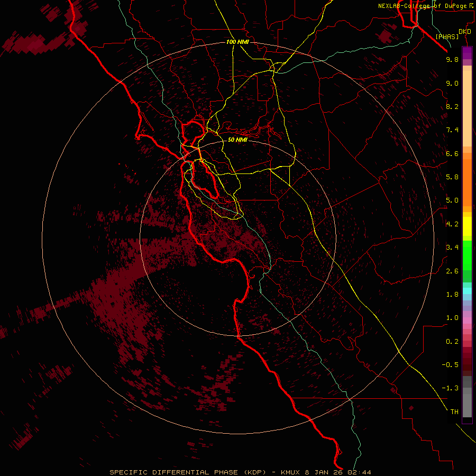Pick the yellow segment of the color bar

[x=467, y=226]
